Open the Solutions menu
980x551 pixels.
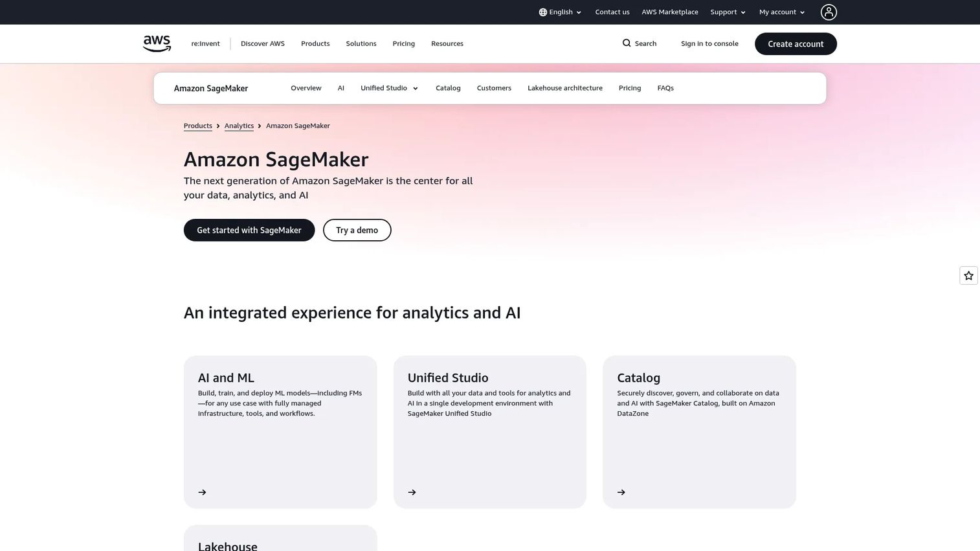pyautogui.click(x=361, y=43)
